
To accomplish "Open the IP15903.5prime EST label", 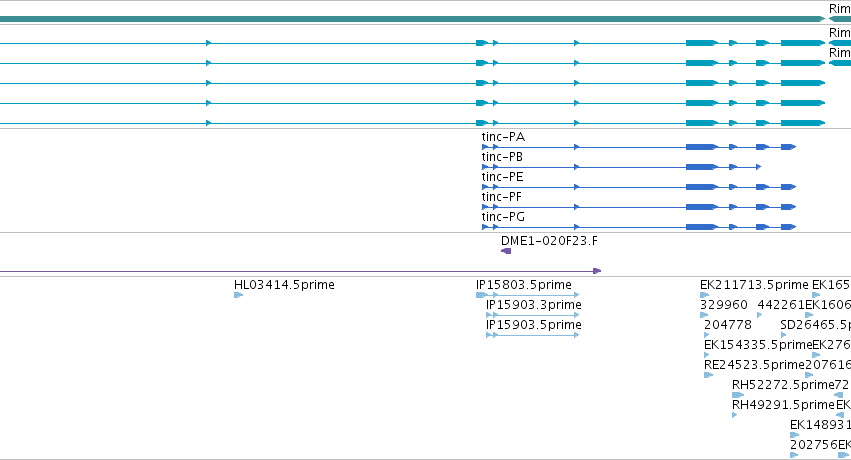I will (534, 325).
